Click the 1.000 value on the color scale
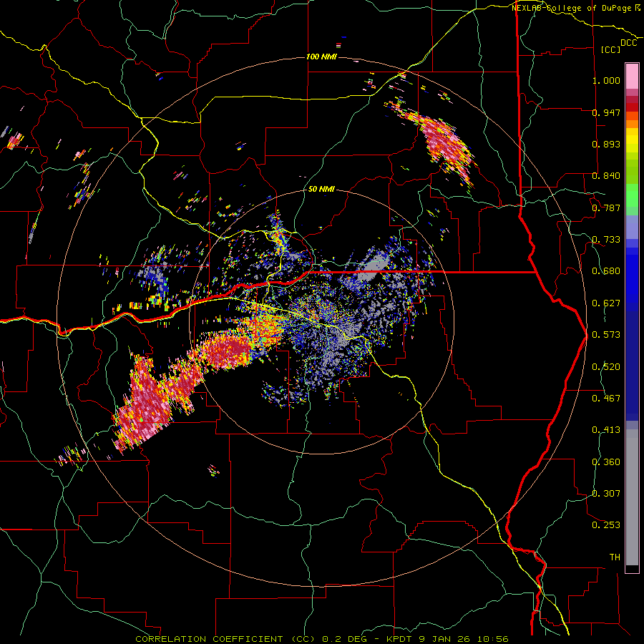The height and width of the screenshot is (644, 644). click(x=606, y=80)
